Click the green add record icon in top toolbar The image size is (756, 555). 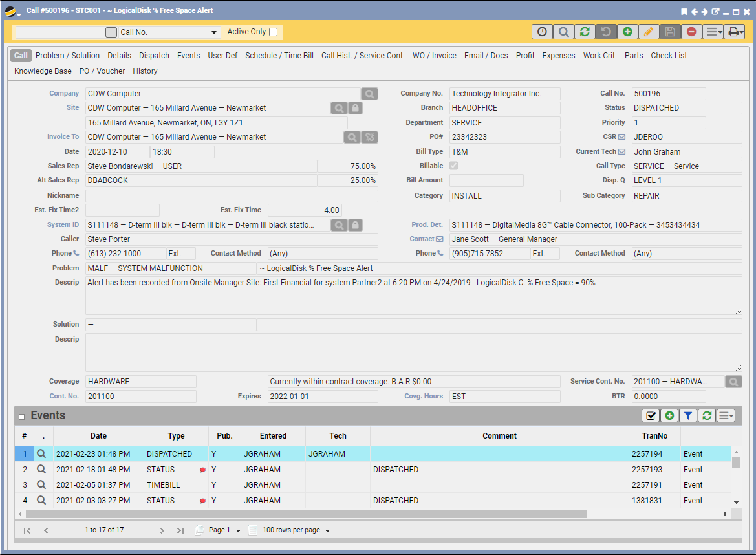(x=627, y=32)
